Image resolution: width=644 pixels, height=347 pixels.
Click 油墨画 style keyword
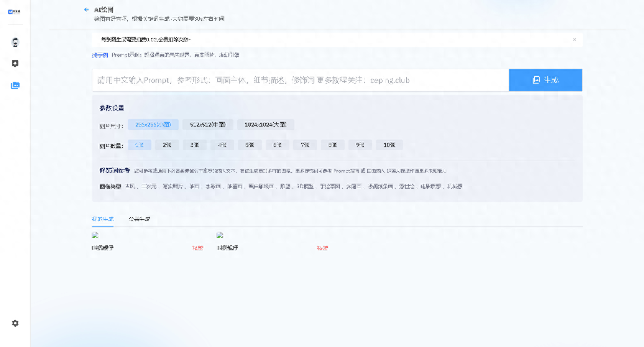point(235,186)
